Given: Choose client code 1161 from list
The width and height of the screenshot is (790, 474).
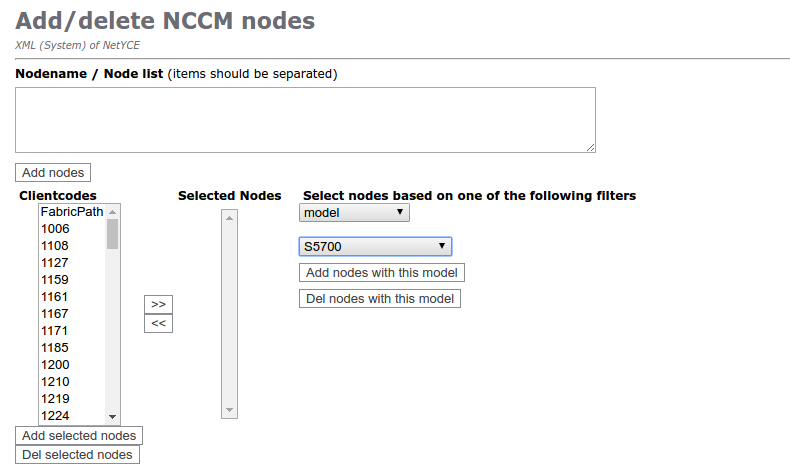Looking at the screenshot, I should (55, 297).
